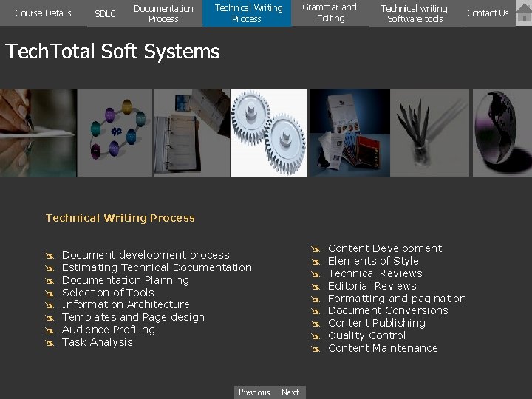Viewport: 532px width, 399px height.
Task: Switch to the SDLC tab
Action: [x=105, y=13]
